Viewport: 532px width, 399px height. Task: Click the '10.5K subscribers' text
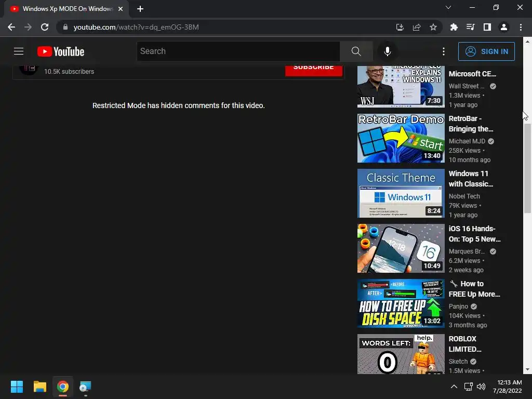coord(69,72)
